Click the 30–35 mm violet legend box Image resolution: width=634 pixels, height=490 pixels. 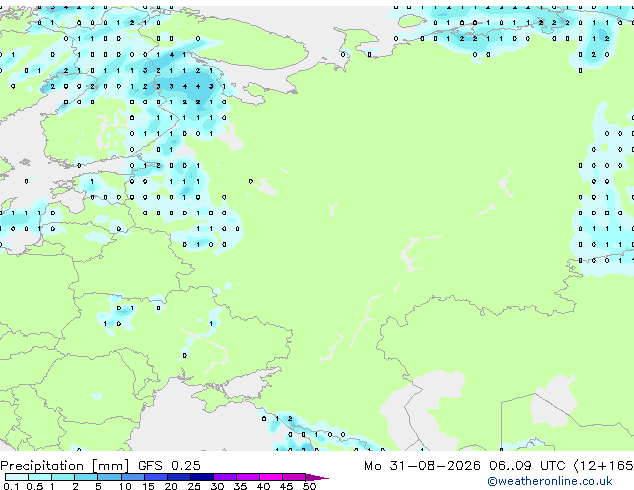pos(225,477)
